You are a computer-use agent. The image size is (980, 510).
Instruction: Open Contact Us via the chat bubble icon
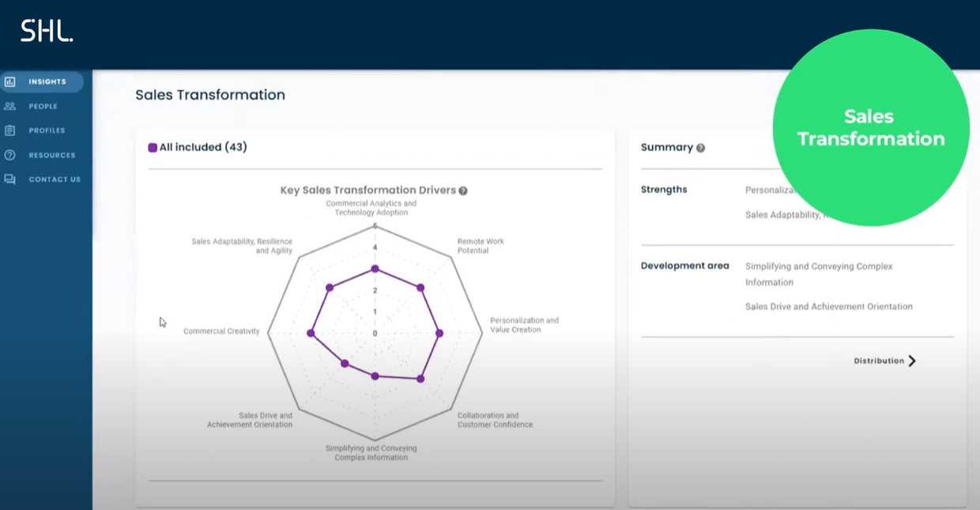click(x=11, y=179)
